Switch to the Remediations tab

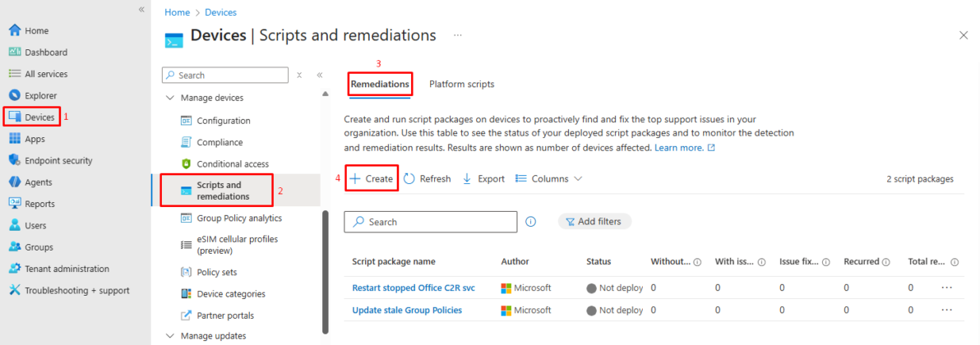pos(380,84)
